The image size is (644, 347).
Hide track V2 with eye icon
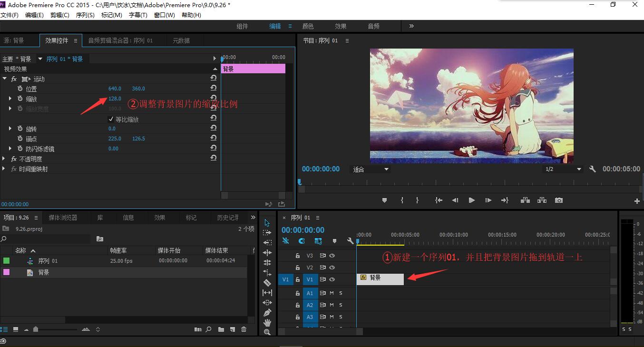(x=332, y=268)
